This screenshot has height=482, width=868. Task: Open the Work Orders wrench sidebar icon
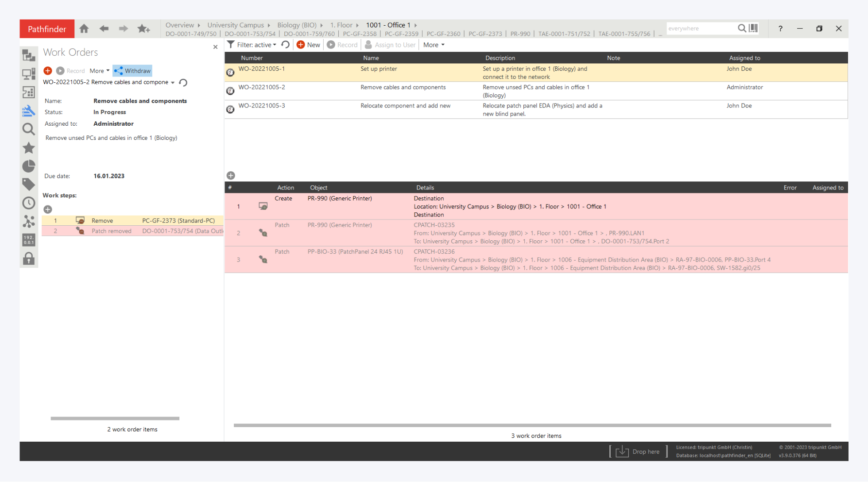click(28, 111)
